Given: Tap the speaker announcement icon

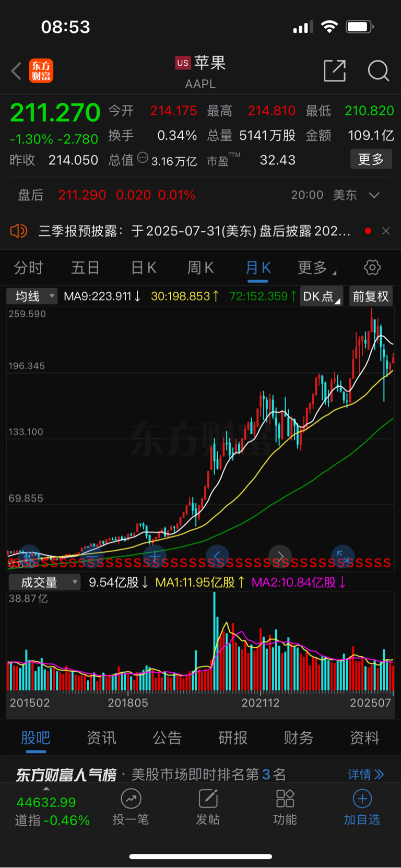Looking at the screenshot, I should click(19, 231).
